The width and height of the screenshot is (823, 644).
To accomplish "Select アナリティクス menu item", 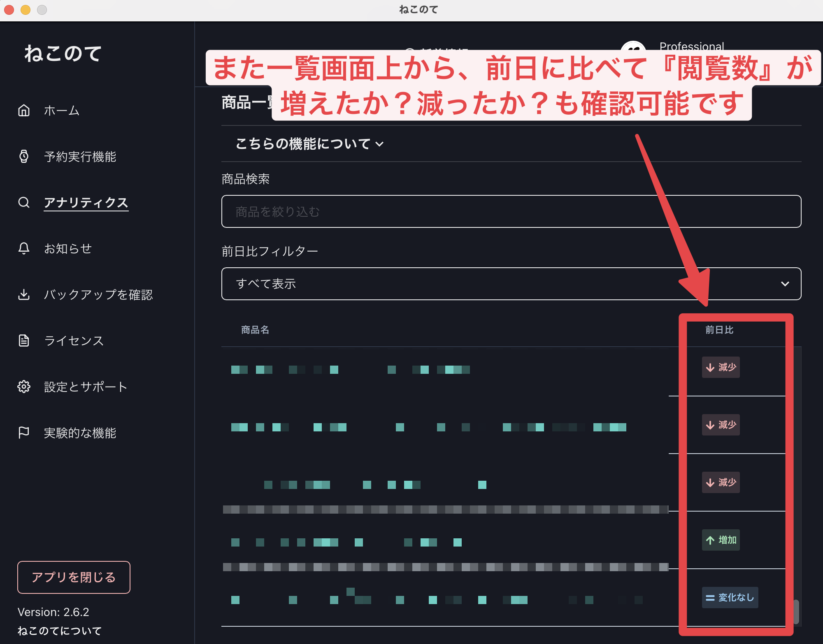I will pos(86,202).
